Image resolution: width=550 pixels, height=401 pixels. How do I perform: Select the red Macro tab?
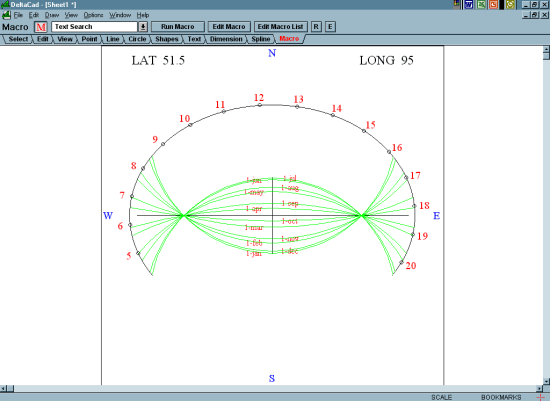(x=289, y=39)
